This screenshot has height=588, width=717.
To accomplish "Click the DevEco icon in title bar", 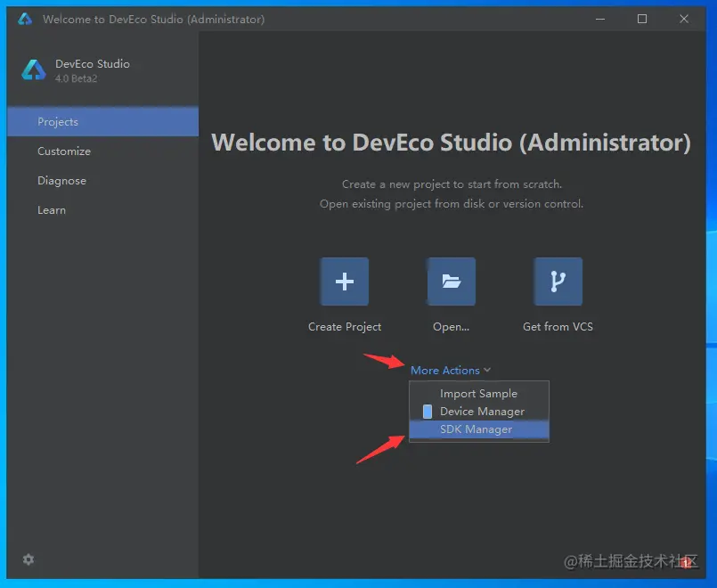I will [x=25, y=19].
